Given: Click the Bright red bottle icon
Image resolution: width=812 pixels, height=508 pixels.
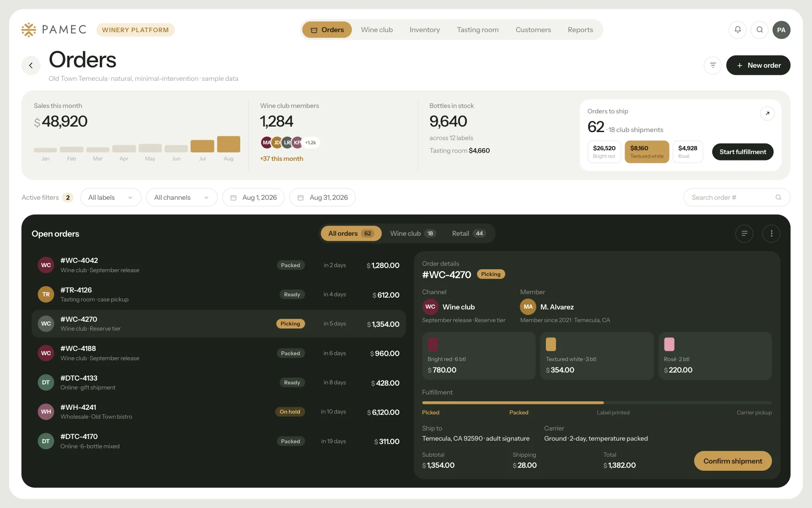Looking at the screenshot, I should click(433, 344).
